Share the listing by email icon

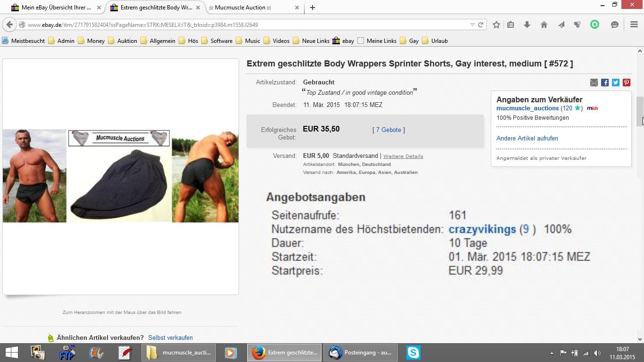(x=594, y=82)
